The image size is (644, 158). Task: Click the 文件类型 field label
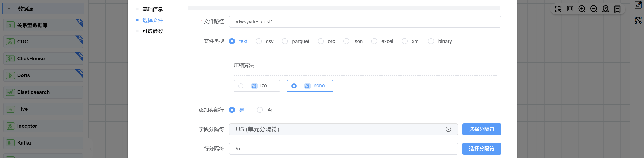(x=214, y=41)
